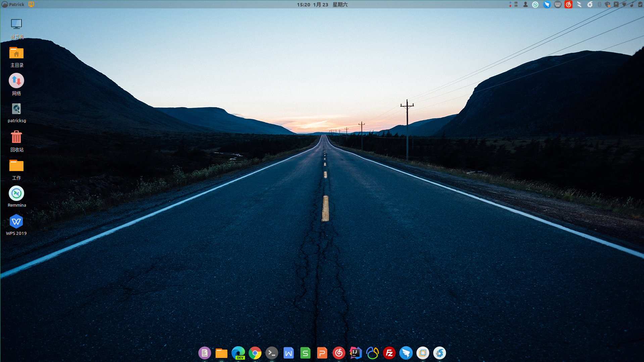Select the 回收站 trash desktop icon
Image resolution: width=644 pixels, height=362 pixels.
16,141
